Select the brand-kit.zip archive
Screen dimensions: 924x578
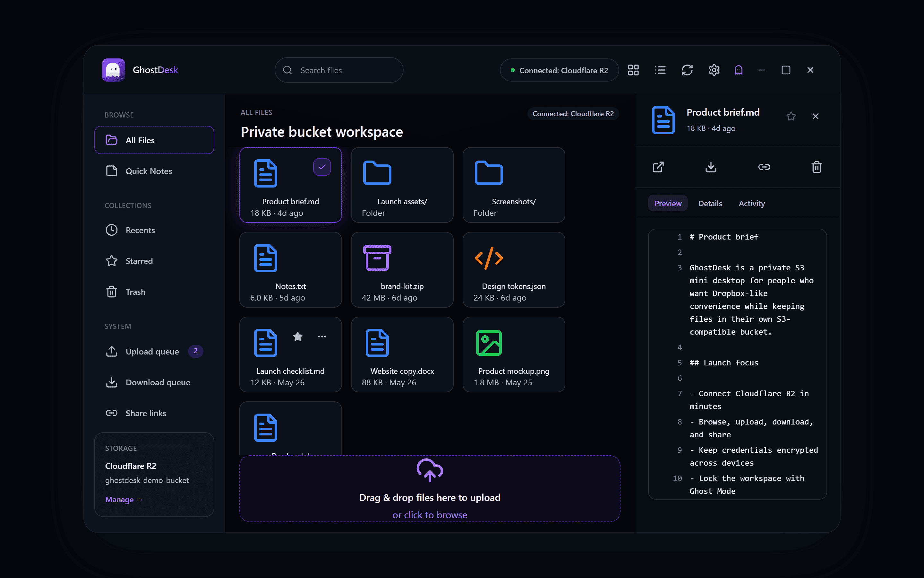coord(402,270)
